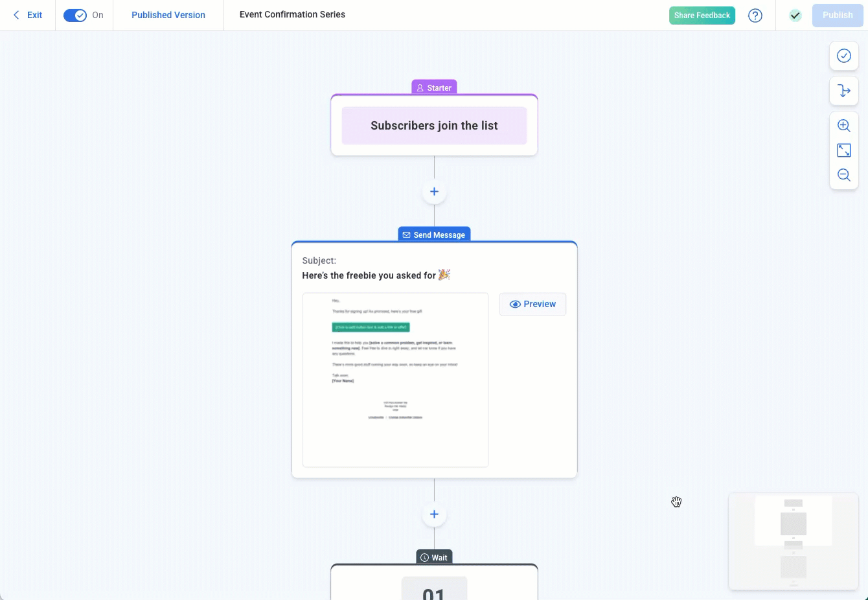868x600 pixels.
Task: Click the zoom in magnifier icon
Action: coord(843,126)
